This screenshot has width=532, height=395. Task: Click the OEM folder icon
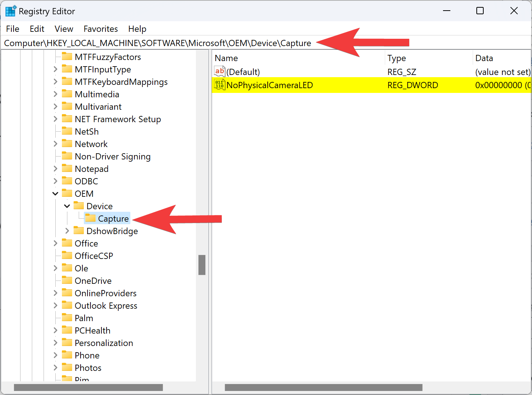67,193
